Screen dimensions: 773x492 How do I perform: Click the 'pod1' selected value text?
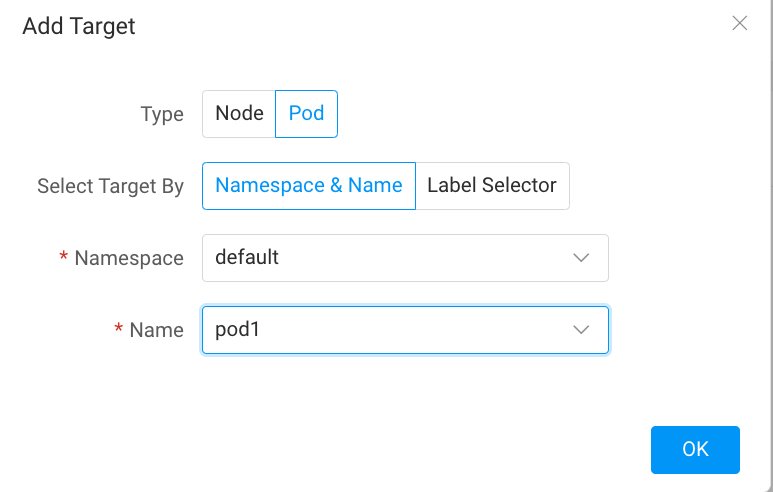[x=236, y=330]
